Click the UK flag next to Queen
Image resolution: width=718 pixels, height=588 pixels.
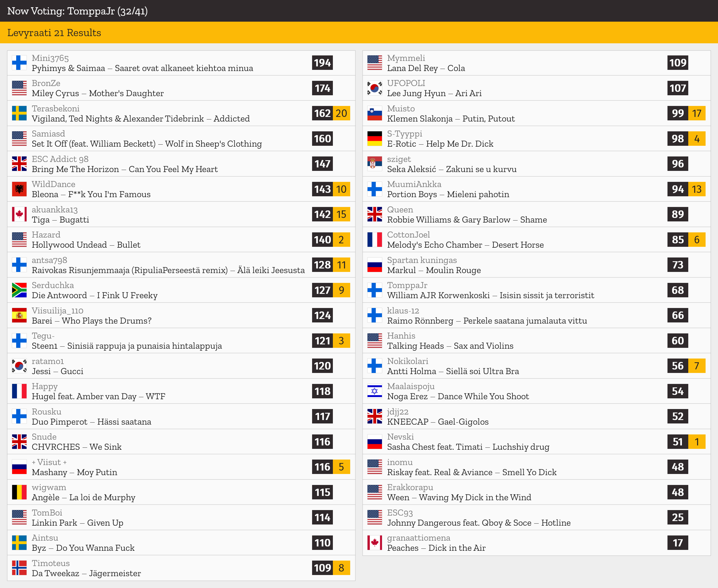point(374,214)
